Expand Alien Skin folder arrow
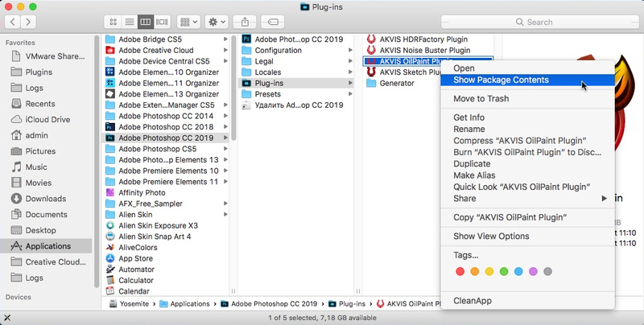The width and height of the screenshot is (644, 325). click(225, 214)
